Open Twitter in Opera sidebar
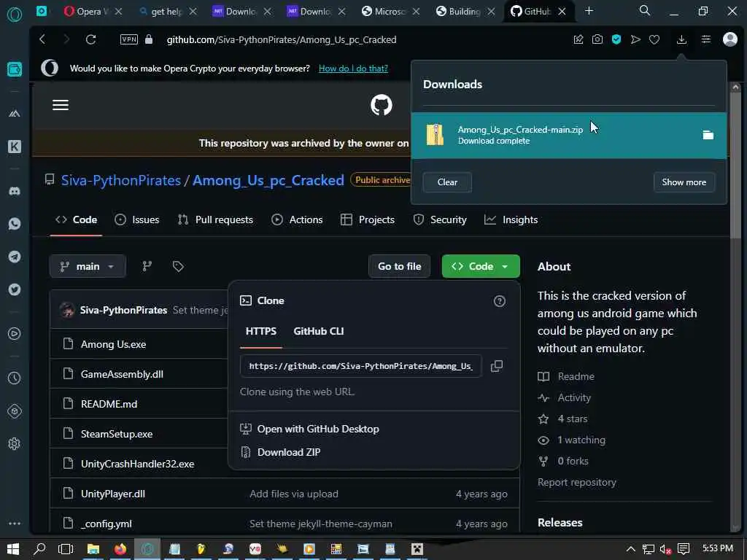 [15, 289]
